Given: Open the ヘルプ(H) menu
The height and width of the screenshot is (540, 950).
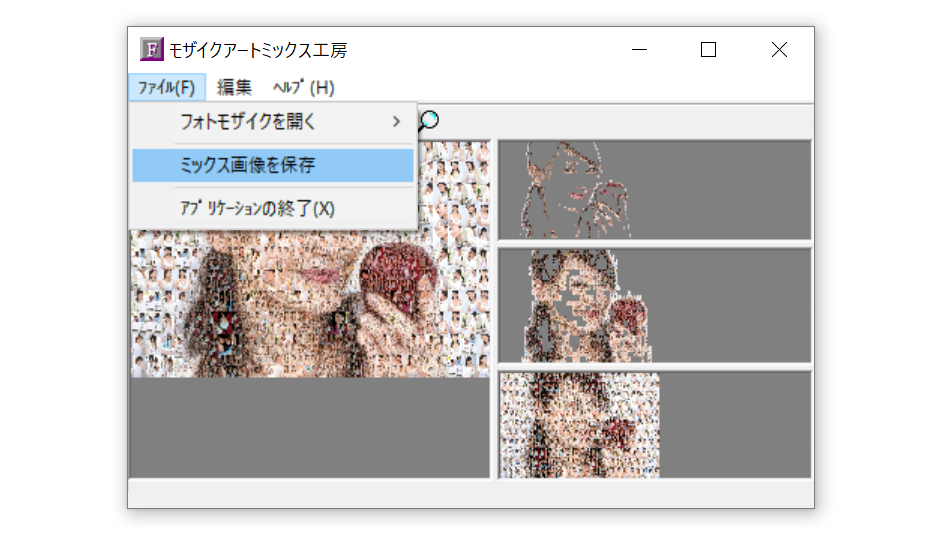Looking at the screenshot, I should click(304, 87).
